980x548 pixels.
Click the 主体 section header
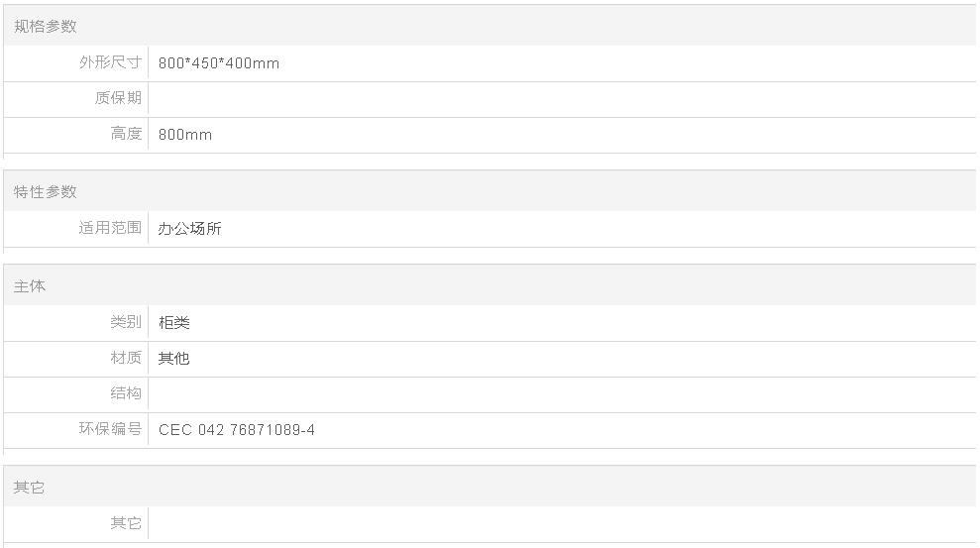point(30,286)
